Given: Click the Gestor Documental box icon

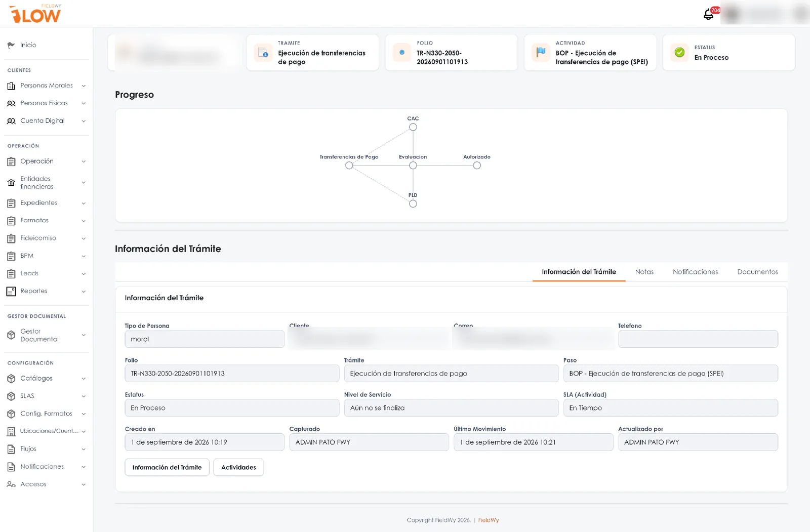Looking at the screenshot, I should tap(11, 335).
